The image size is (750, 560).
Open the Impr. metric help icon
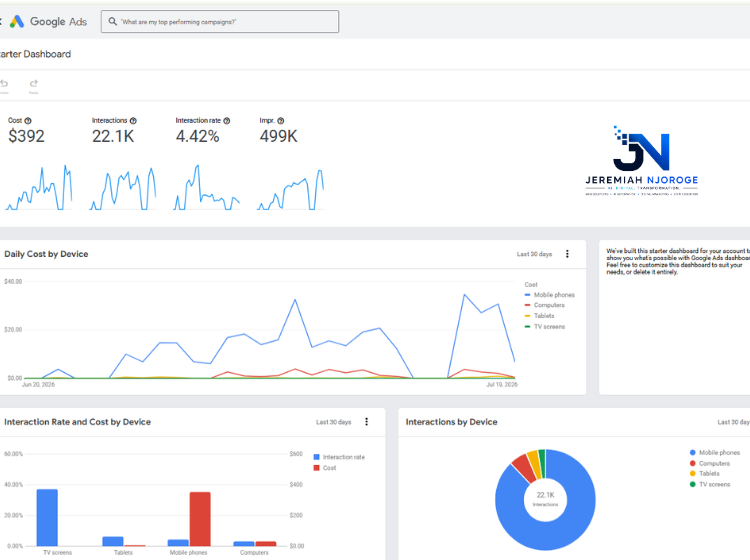point(281,121)
